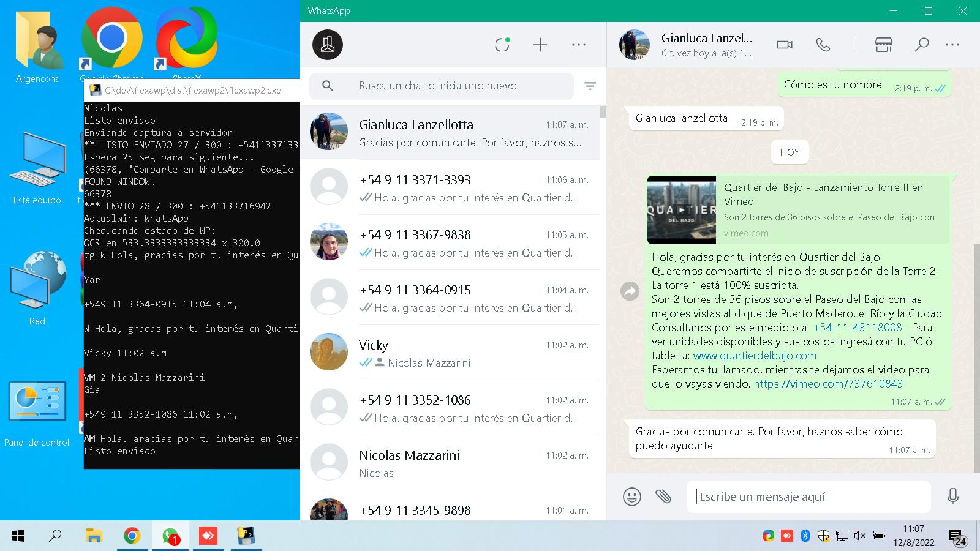Open the Vicky chat
Screen dimensions: 980x551
pos(450,353)
